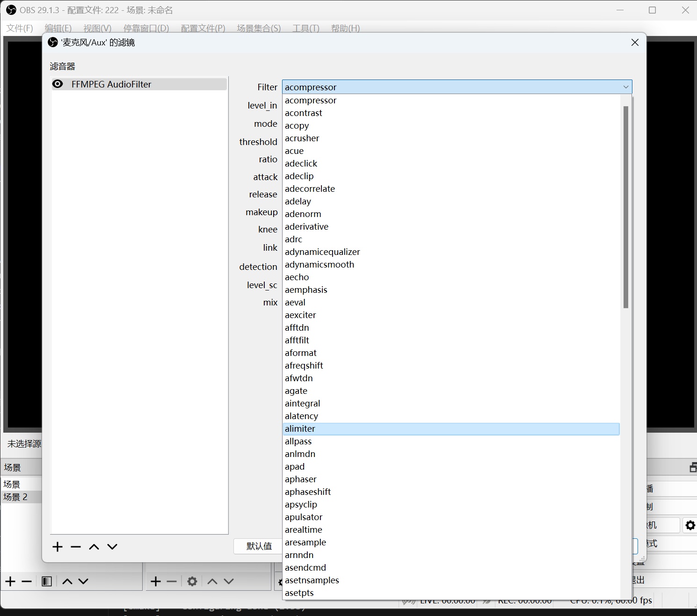Open the 文件(F) menu
697x616 pixels.
[x=20, y=28]
